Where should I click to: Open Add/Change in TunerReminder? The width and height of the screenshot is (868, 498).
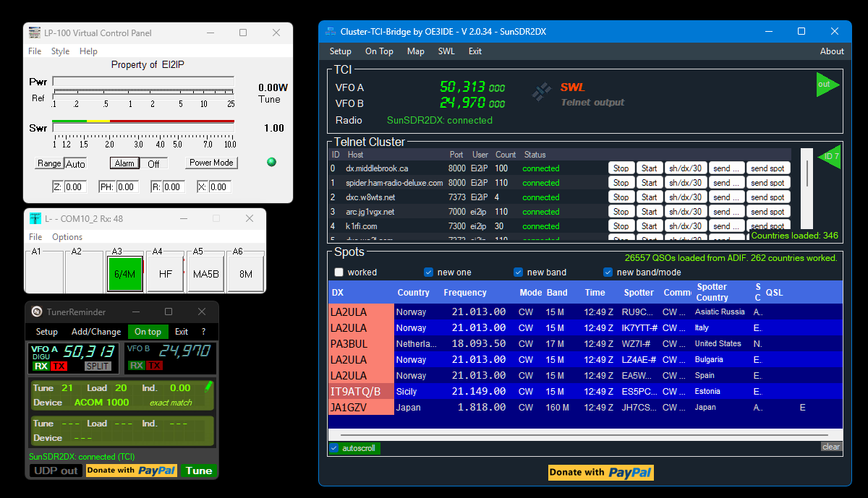point(96,332)
